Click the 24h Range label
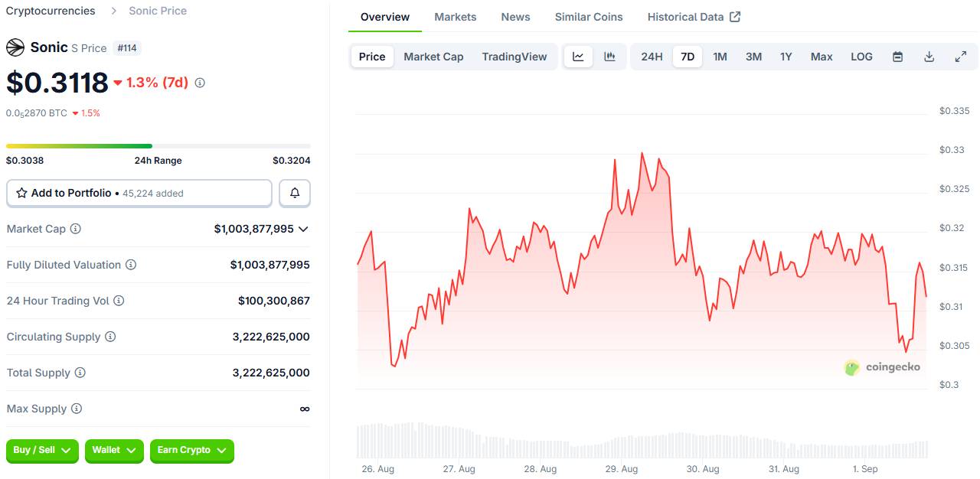 point(158,161)
